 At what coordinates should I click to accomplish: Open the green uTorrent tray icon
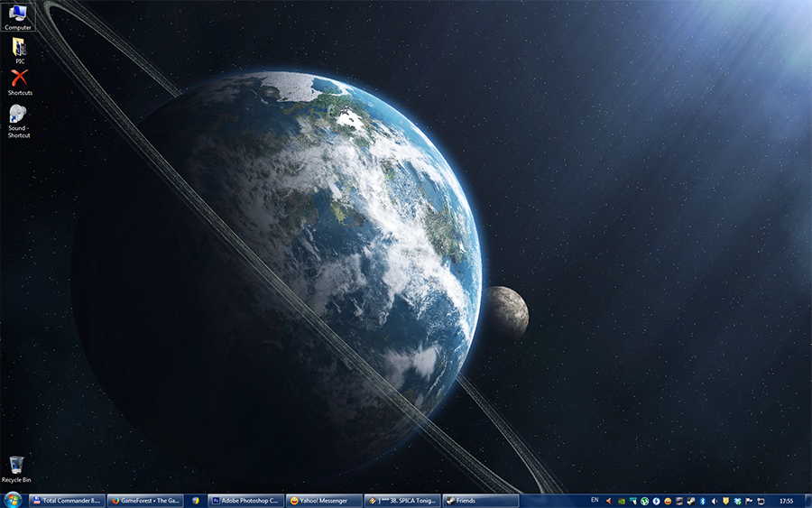pos(645,502)
